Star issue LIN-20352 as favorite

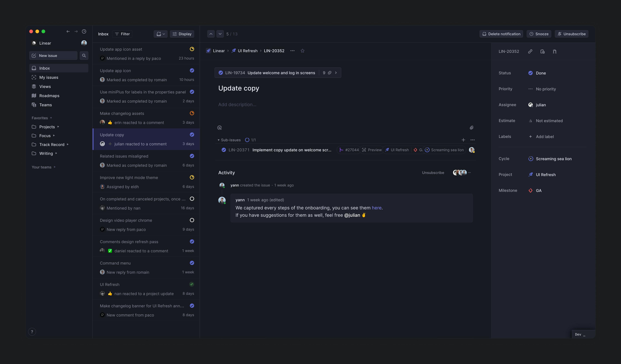[x=303, y=51]
